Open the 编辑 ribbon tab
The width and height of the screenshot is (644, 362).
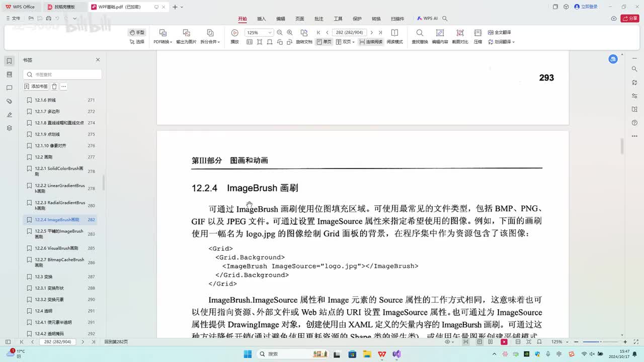coord(281,19)
